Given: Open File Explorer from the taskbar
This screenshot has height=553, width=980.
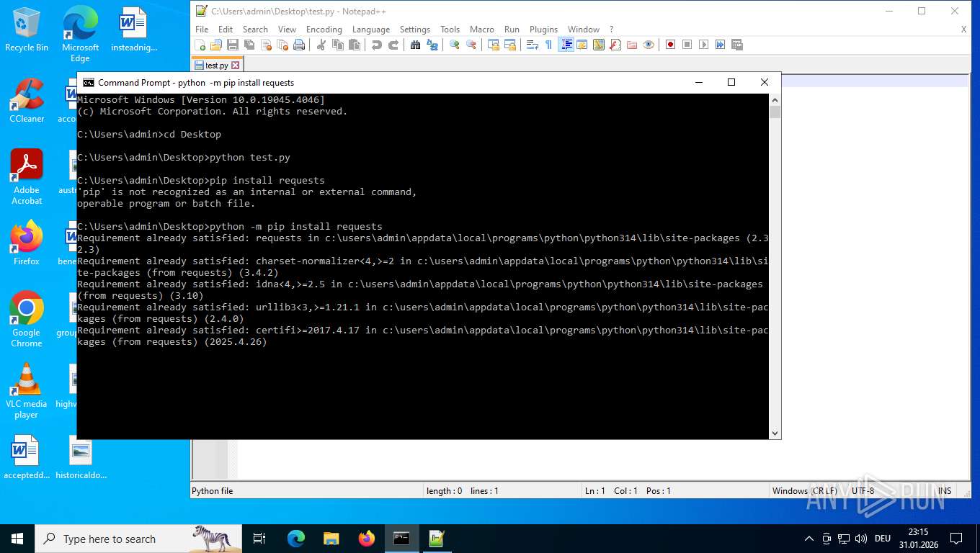Looking at the screenshot, I should 331,539.
